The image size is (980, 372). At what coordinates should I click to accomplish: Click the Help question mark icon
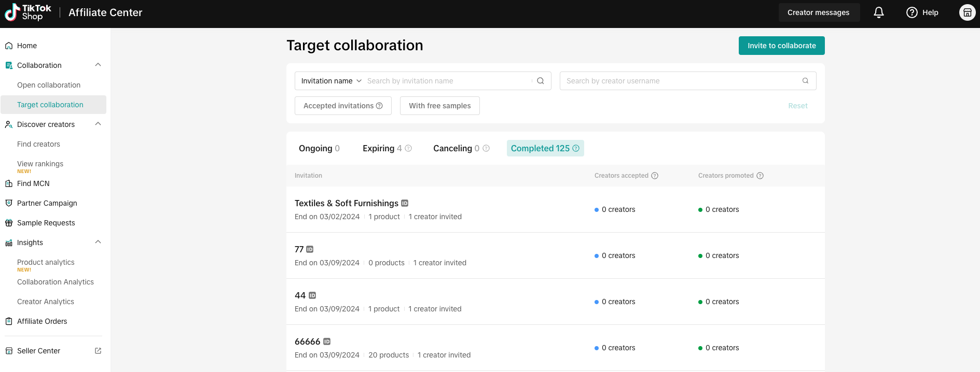[912, 12]
